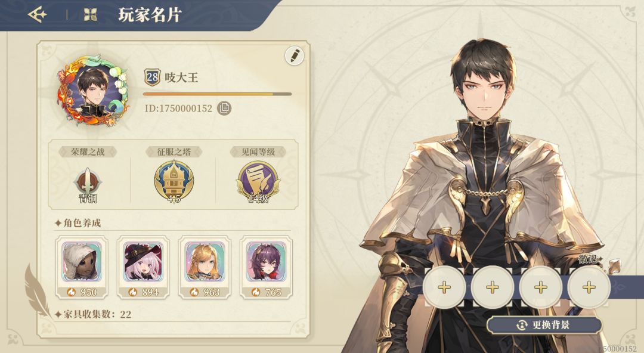Add a badge in the fourth emblem slot

(x=589, y=287)
